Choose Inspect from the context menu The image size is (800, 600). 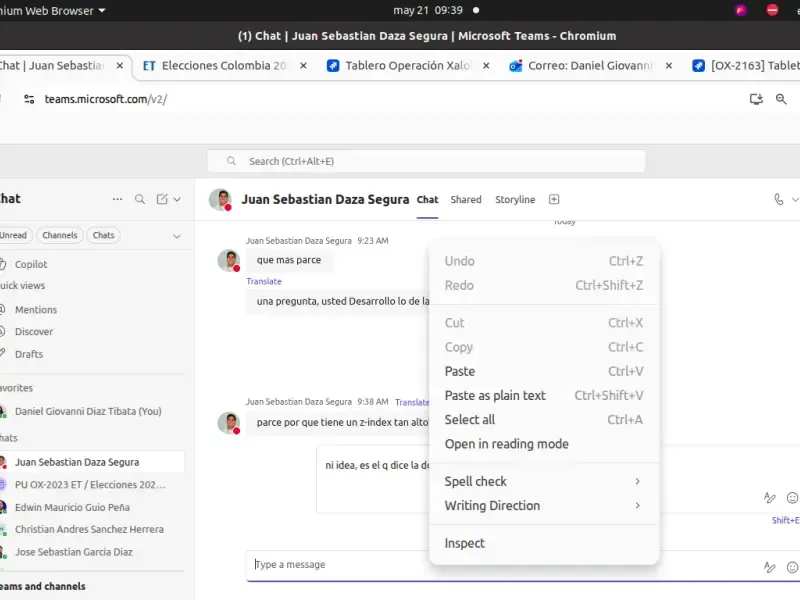[x=544, y=543]
